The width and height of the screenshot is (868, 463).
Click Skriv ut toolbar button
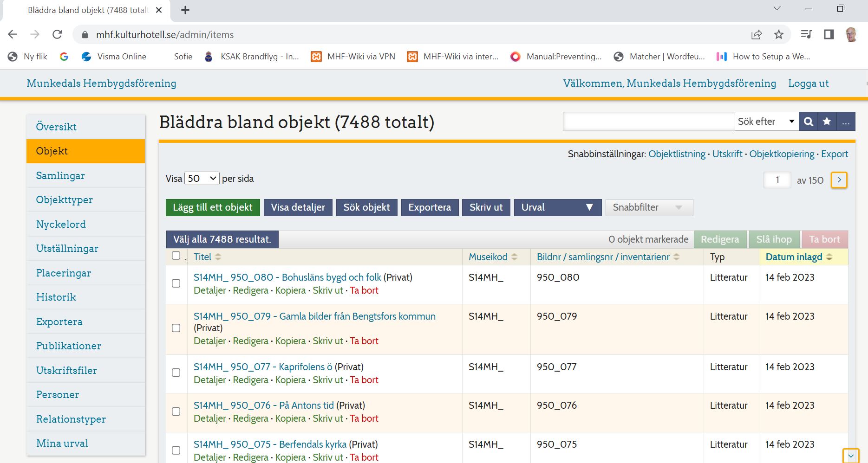tap(486, 207)
